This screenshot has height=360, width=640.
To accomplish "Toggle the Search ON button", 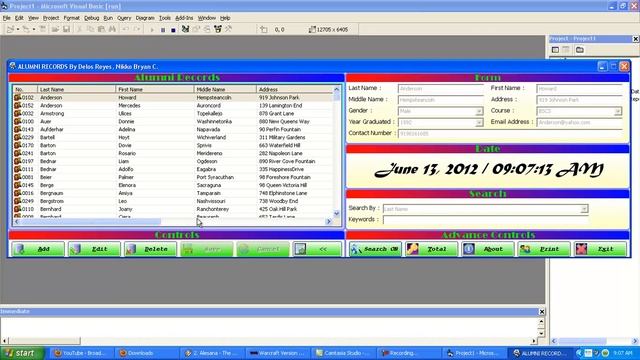I will tap(376, 249).
